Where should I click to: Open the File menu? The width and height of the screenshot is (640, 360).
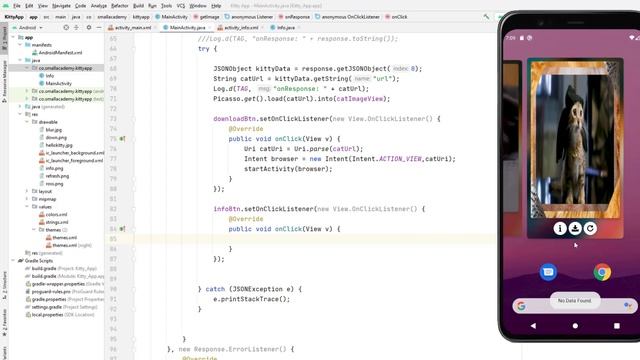point(16,6)
